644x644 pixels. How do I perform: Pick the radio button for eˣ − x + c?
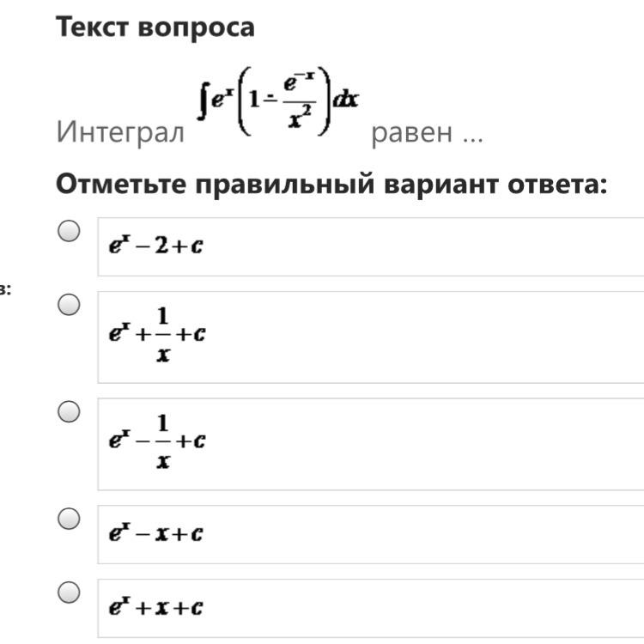(x=69, y=519)
